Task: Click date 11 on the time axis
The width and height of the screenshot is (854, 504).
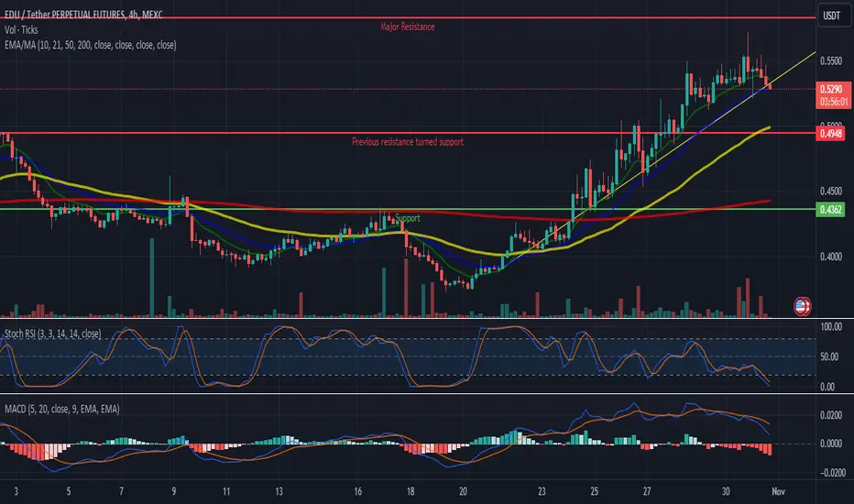Action: [226, 491]
